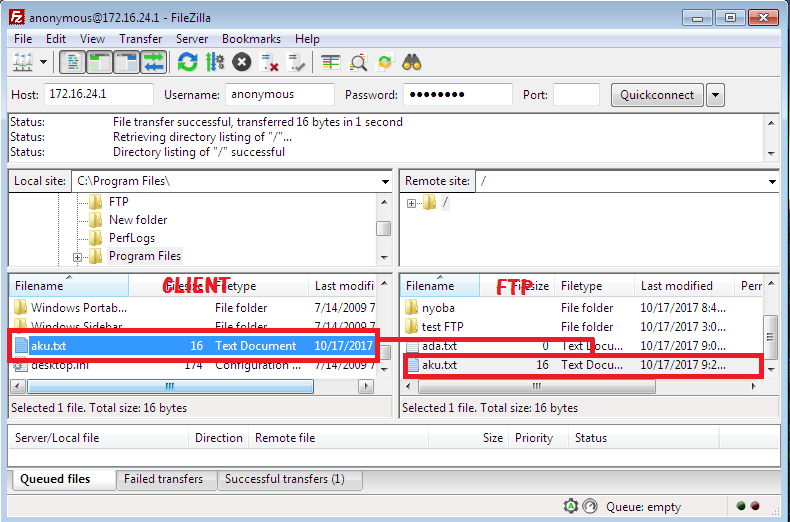Select PerfLogs folder in local tree
This screenshot has width=790, height=522.
click(131, 238)
